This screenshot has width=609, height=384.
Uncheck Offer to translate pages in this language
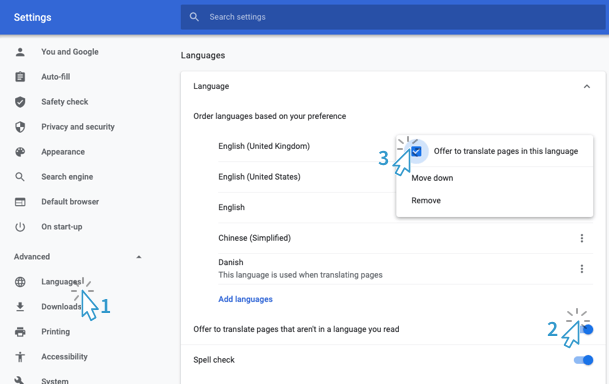pyautogui.click(x=416, y=151)
